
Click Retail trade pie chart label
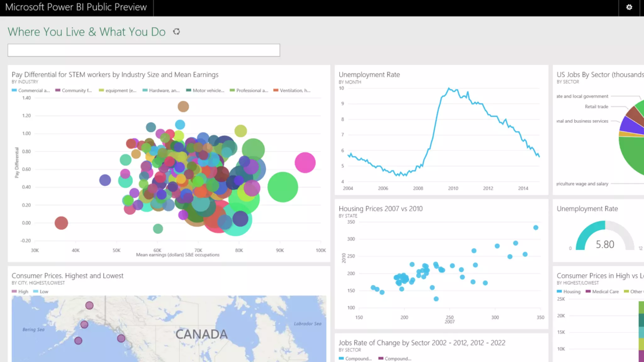click(596, 107)
